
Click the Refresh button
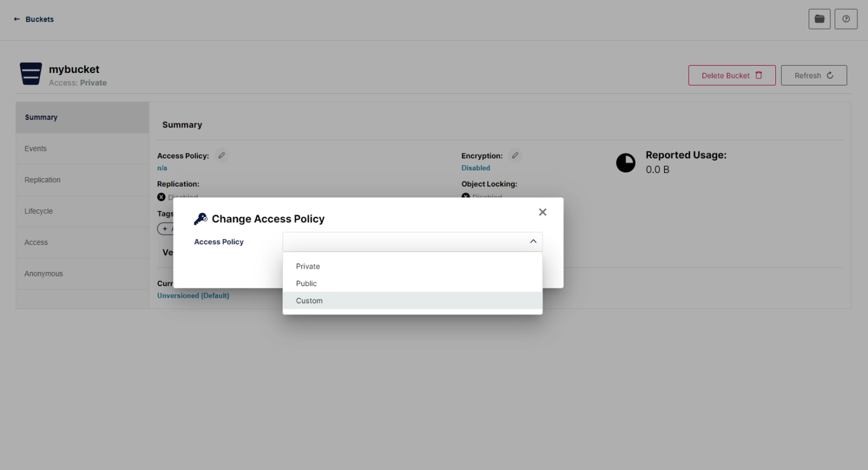(x=813, y=75)
